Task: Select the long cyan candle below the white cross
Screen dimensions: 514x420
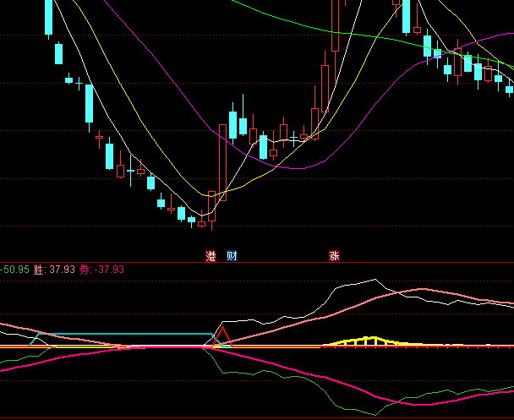Action: click(x=89, y=103)
